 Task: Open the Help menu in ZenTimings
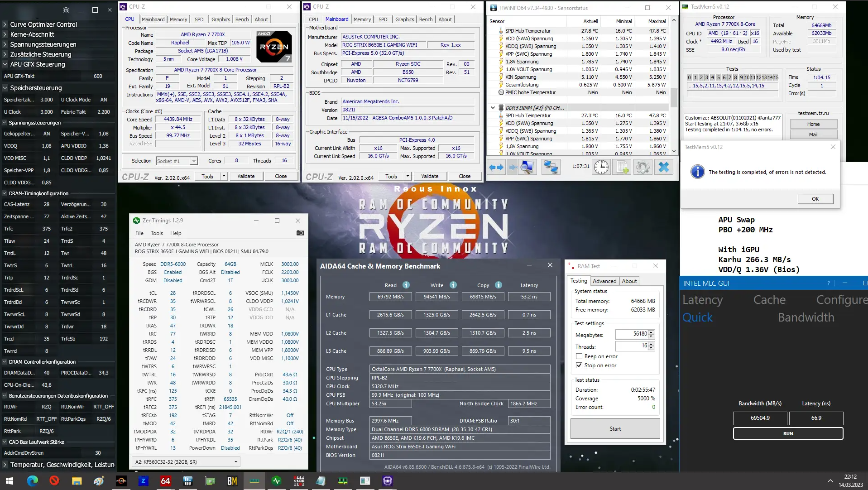pyautogui.click(x=176, y=233)
